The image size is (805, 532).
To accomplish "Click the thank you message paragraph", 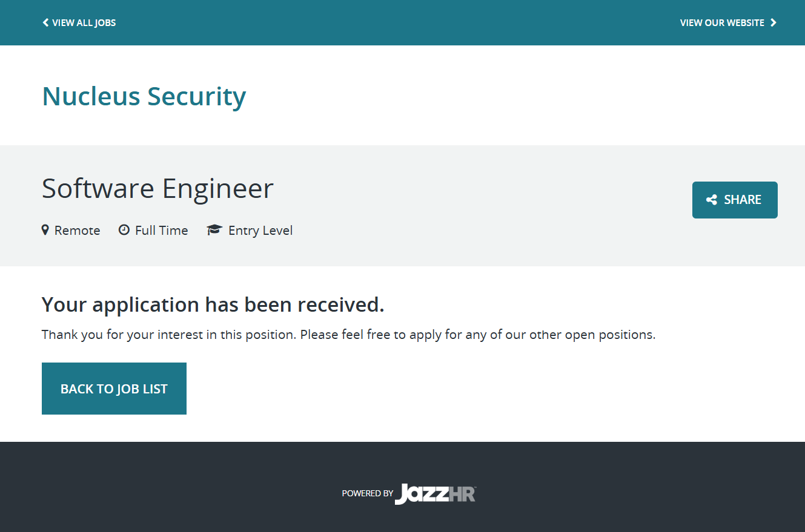I will (x=348, y=335).
